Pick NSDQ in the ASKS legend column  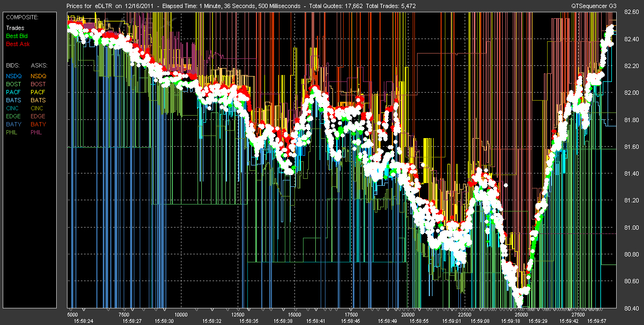click(39, 76)
